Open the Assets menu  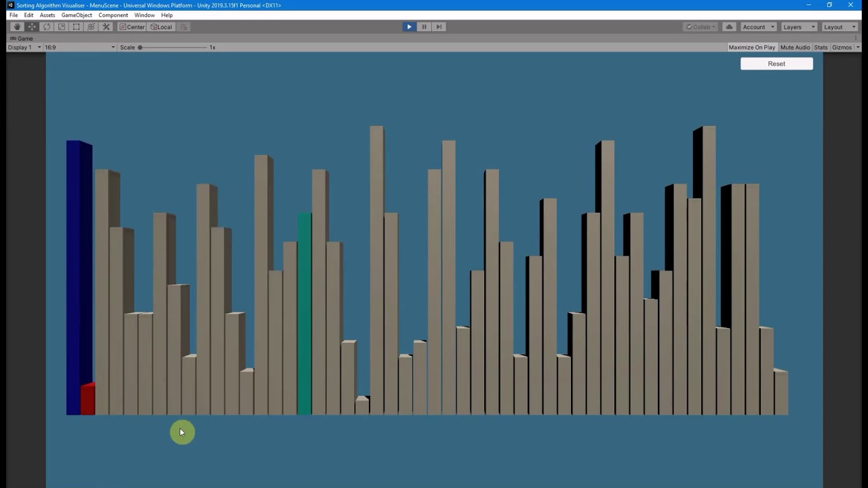click(47, 15)
